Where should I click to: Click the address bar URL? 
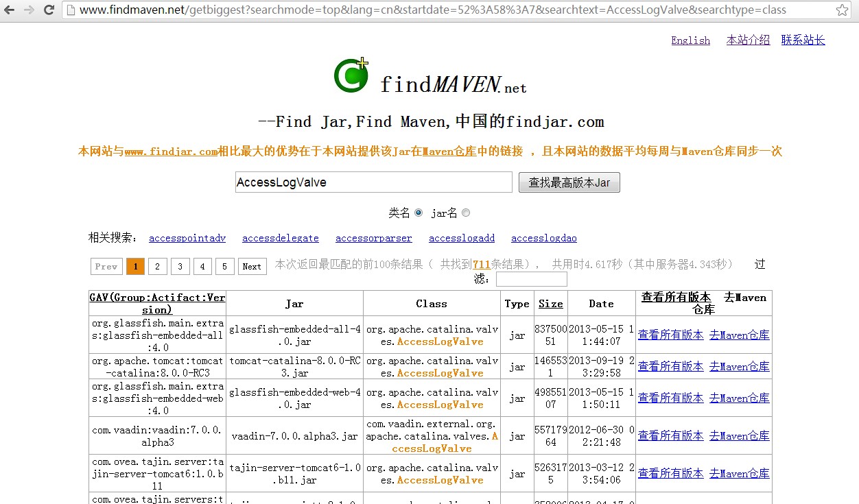point(432,10)
